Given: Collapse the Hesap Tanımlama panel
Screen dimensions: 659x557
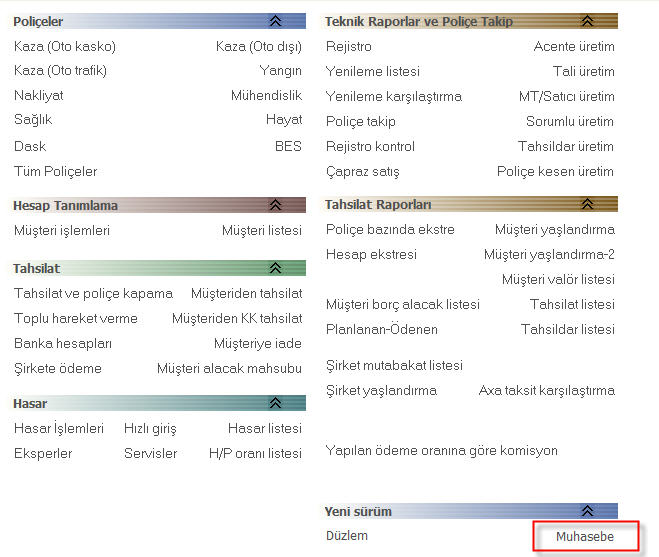Looking at the screenshot, I should click(275, 205).
